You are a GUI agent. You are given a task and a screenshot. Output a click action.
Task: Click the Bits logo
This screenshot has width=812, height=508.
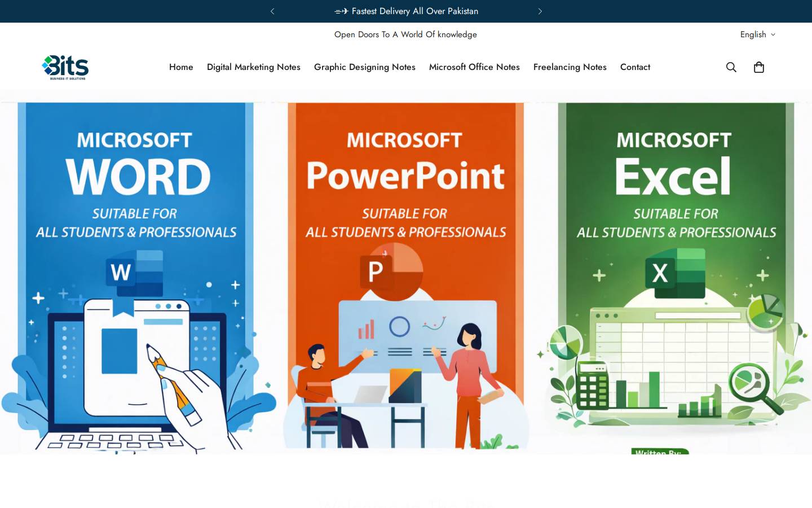click(x=65, y=67)
